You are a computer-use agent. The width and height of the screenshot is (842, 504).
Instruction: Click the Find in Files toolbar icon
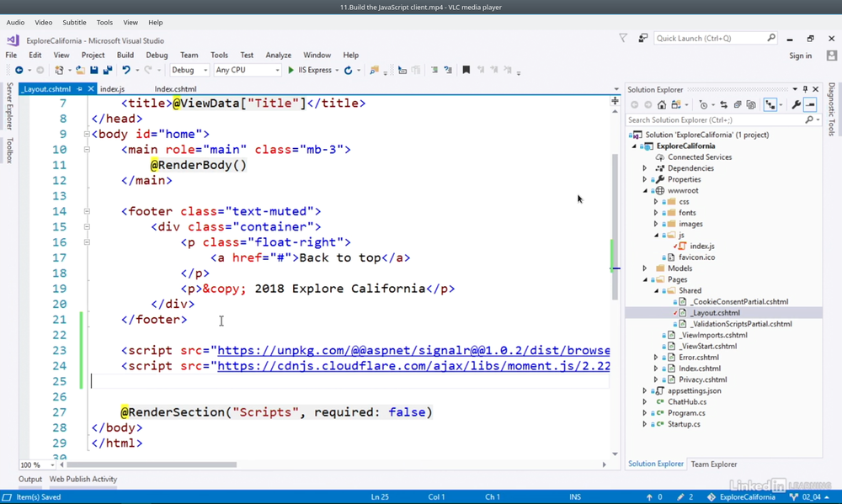375,71
